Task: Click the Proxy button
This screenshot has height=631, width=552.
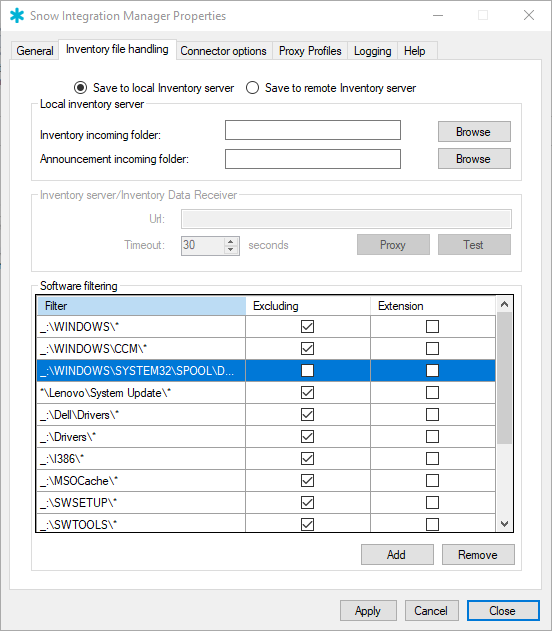Action: (x=393, y=245)
